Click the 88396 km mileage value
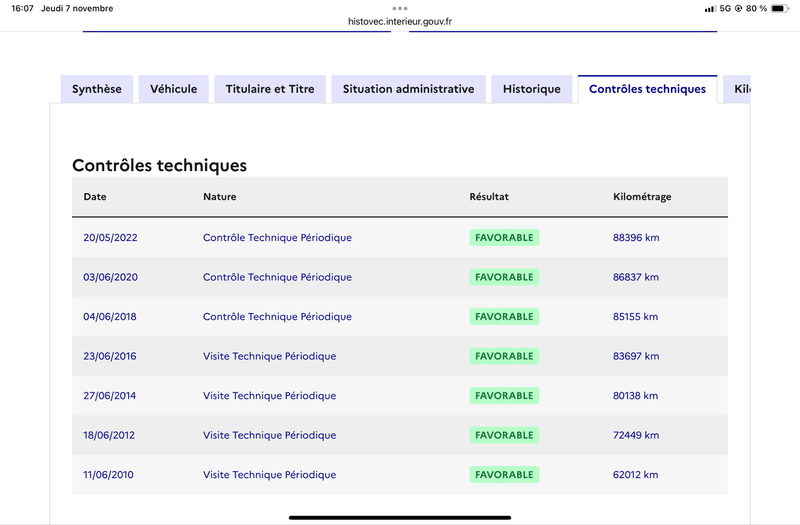 tap(636, 238)
